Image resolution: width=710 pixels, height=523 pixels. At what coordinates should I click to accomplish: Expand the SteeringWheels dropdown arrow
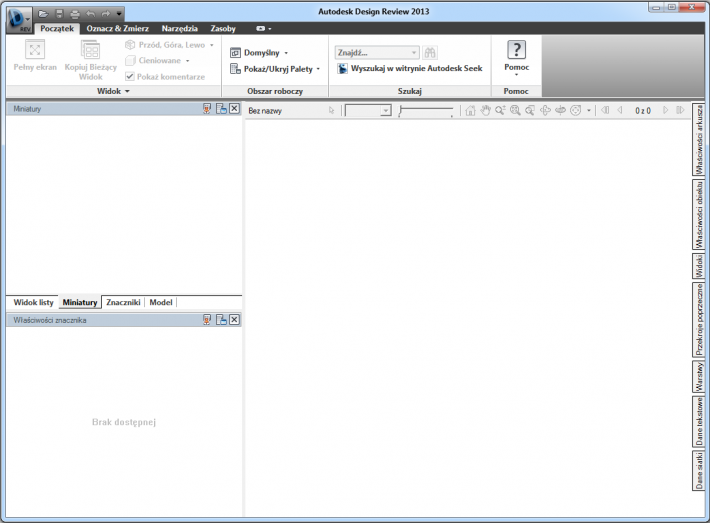coord(589,110)
